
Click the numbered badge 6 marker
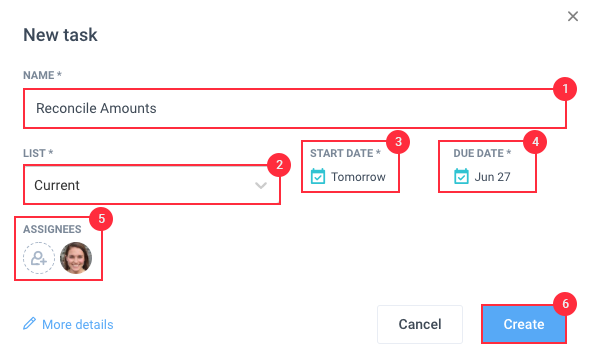point(565,303)
